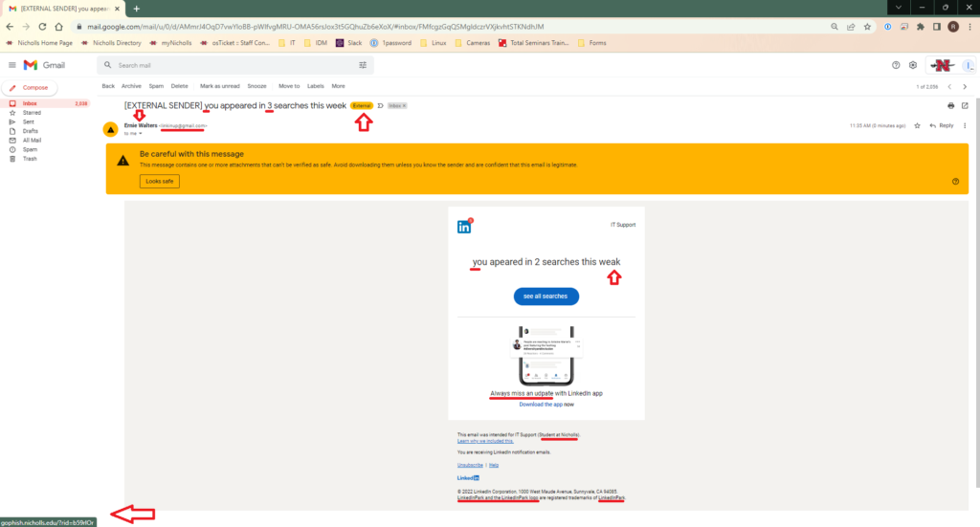
Task: Click Compose to write new email
Action: (30, 87)
